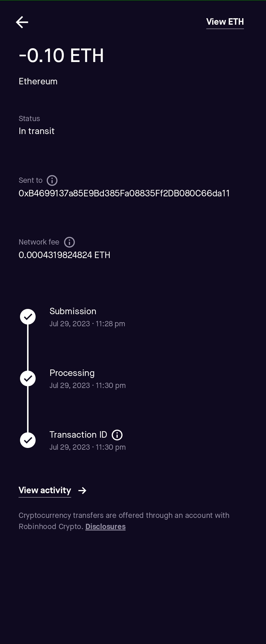Click the Submission step checkmark
Viewport: 266px width, 644px height.
28,317
